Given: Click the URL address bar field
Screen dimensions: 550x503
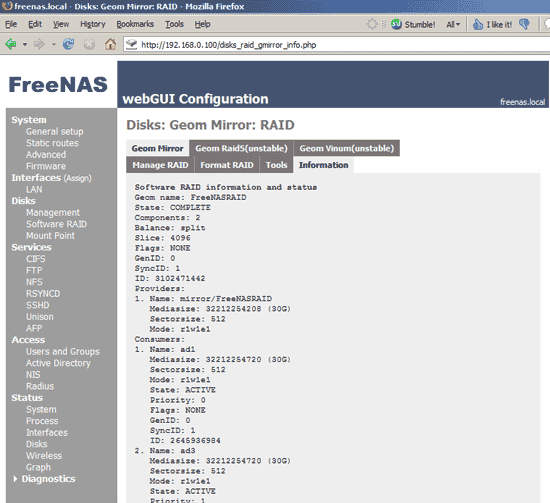Looking at the screenshot, I should pos(337,45).
